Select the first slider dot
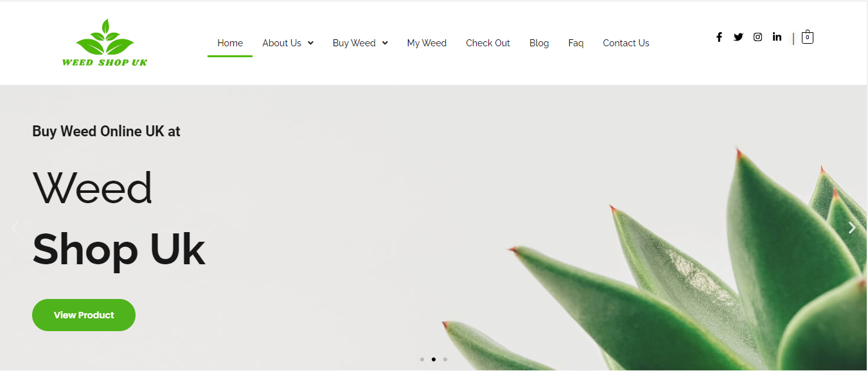Viewport: 868px width, 371px height. 421,359
